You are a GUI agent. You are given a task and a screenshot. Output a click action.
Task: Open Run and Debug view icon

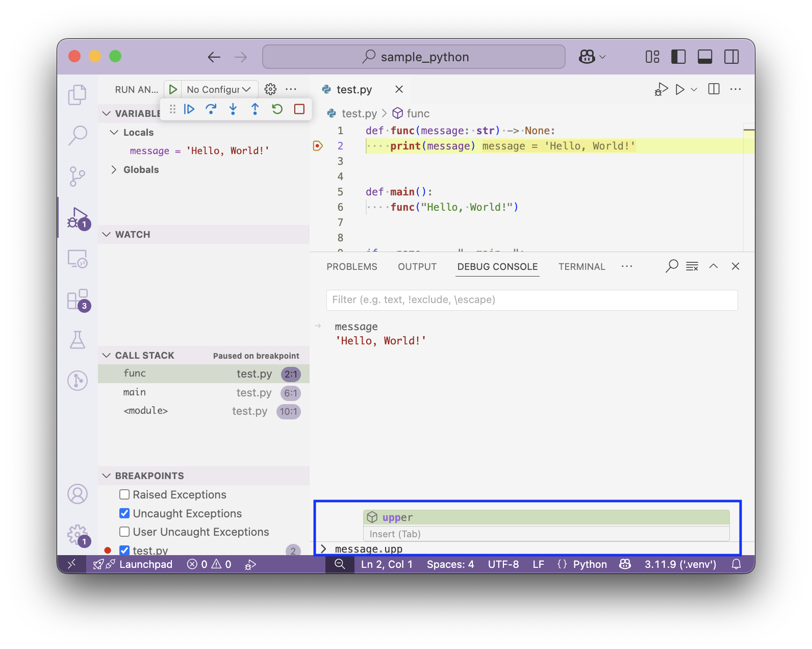pos(78,218)
